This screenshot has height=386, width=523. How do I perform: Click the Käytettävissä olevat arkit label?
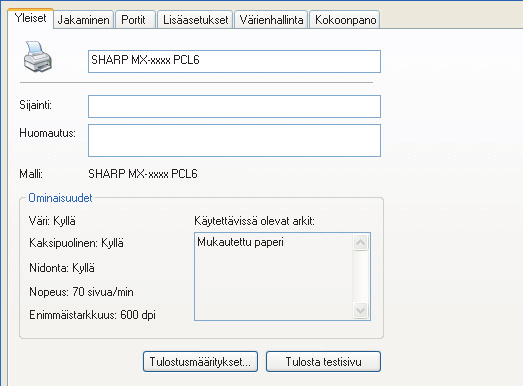tap(254, 221)
